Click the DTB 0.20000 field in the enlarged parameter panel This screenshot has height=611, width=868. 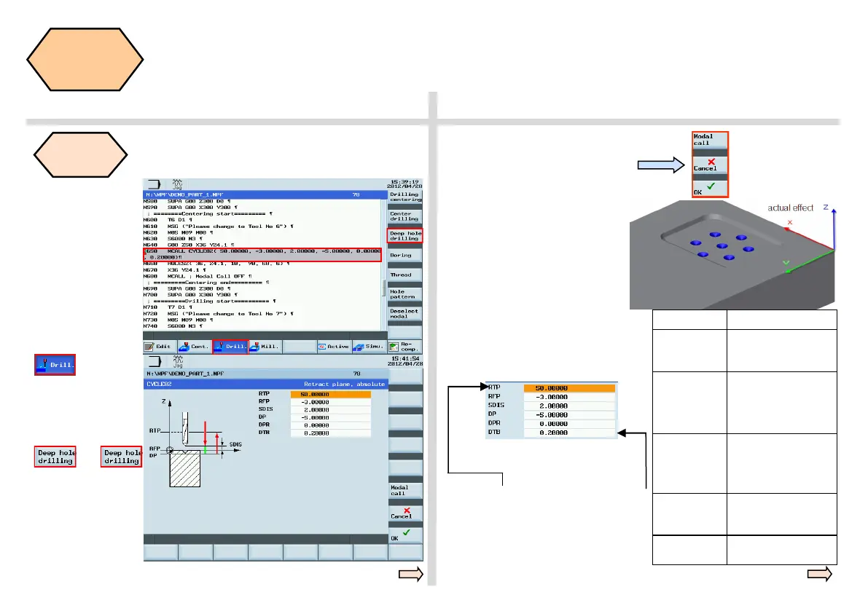click(569, 433)
